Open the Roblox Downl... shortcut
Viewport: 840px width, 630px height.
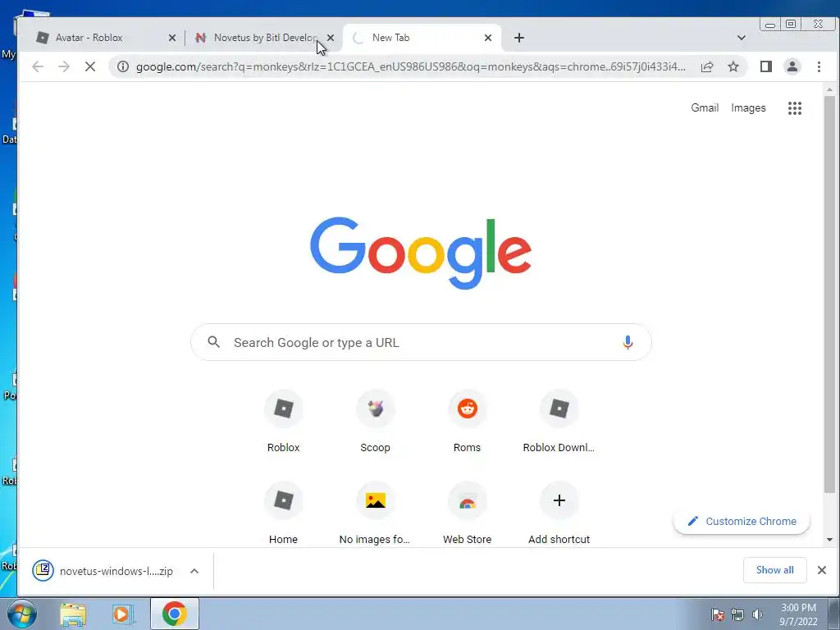pyautogui.click(x=559, y=422)
